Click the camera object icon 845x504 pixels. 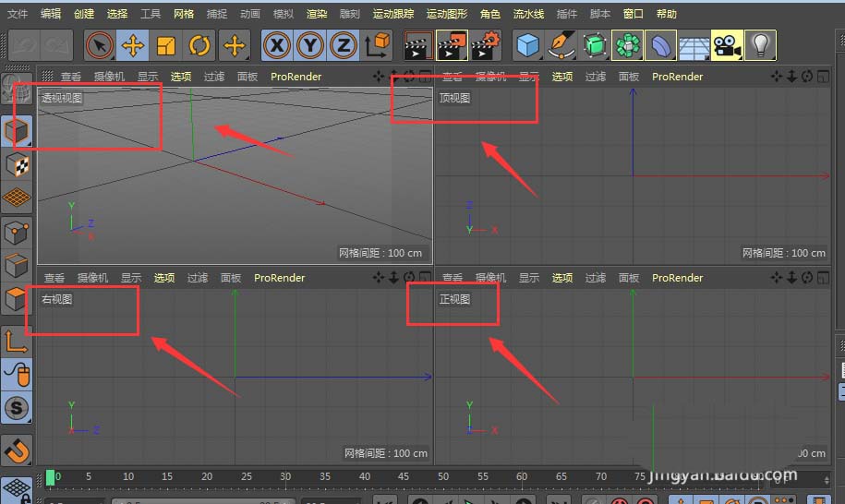(727, 45)
